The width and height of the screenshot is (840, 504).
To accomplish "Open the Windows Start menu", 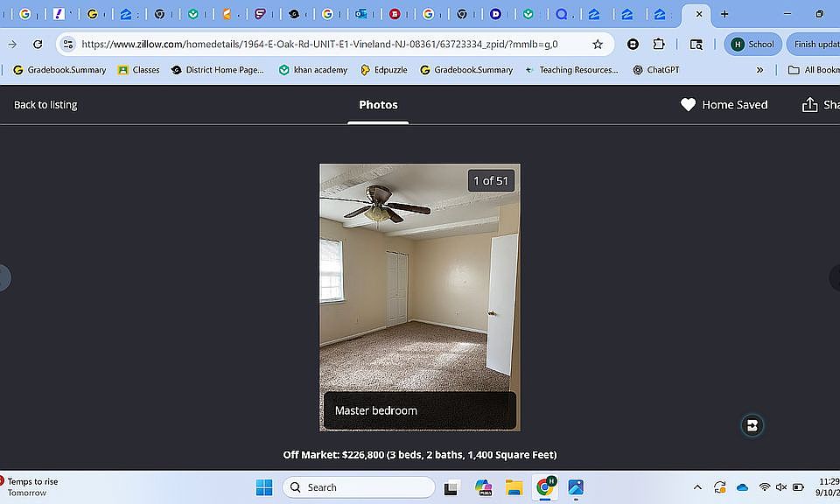I will [x=264, y=487].
